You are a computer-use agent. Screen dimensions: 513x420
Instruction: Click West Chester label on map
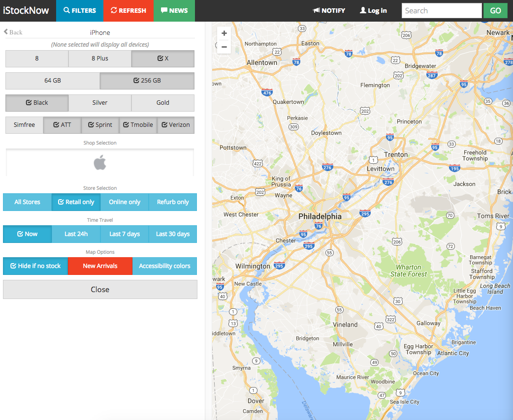241,215
